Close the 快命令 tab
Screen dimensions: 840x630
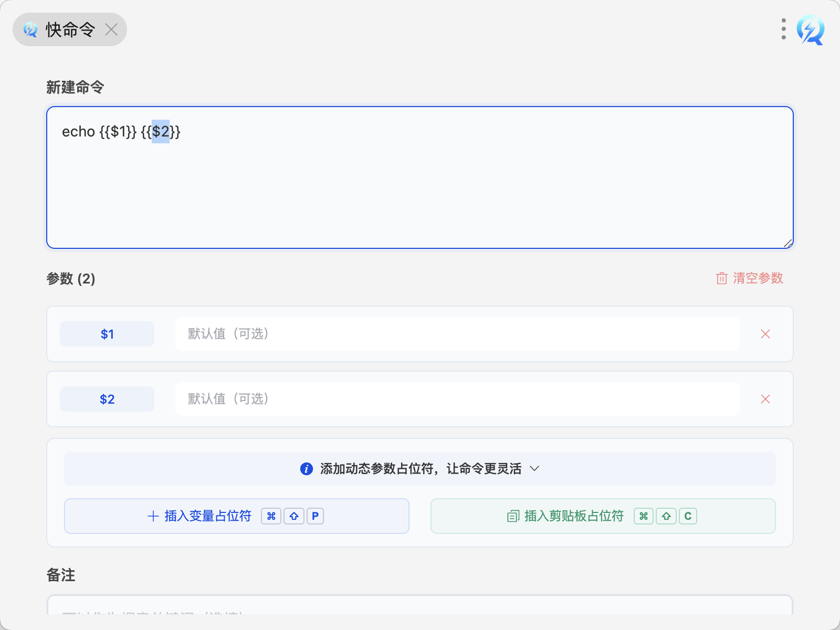pyautogui.click(x=111, y=29)
